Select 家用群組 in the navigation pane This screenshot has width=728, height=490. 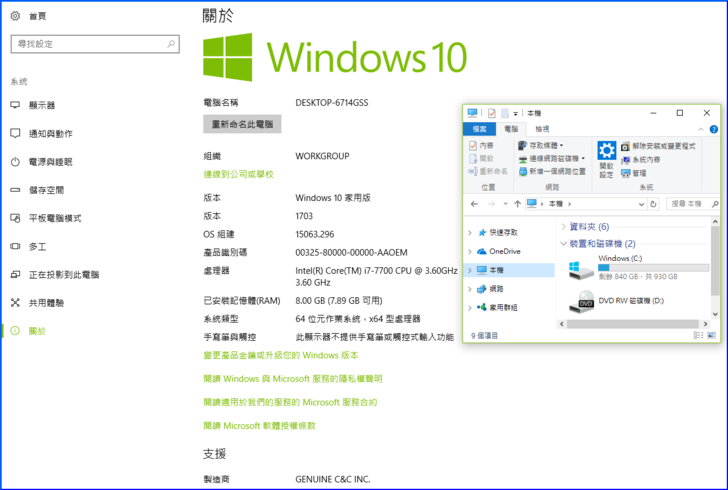tap(497, 307)
